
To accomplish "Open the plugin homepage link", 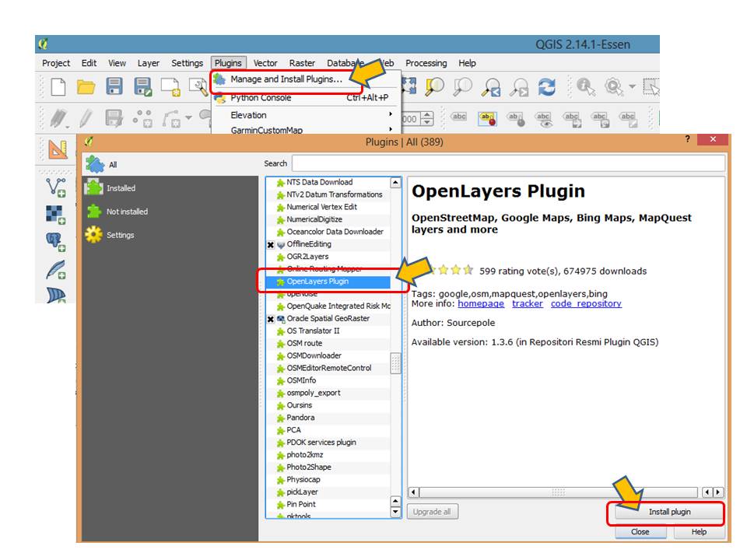I will (x=481, y=304).
